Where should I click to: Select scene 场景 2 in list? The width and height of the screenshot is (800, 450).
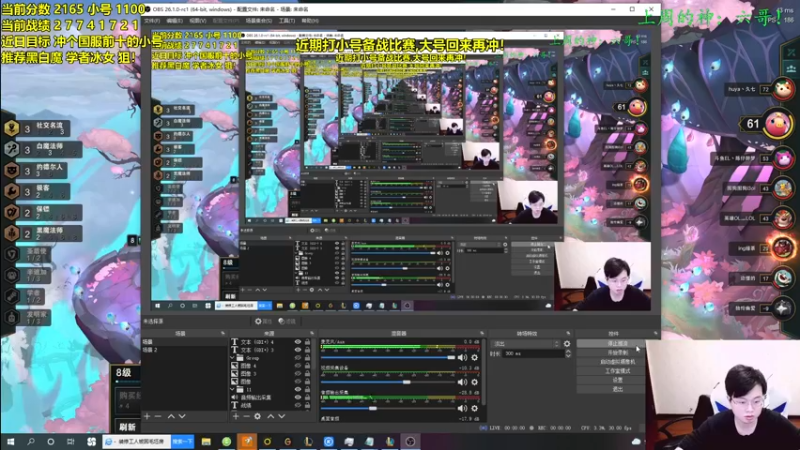click(x=185, y=350)
